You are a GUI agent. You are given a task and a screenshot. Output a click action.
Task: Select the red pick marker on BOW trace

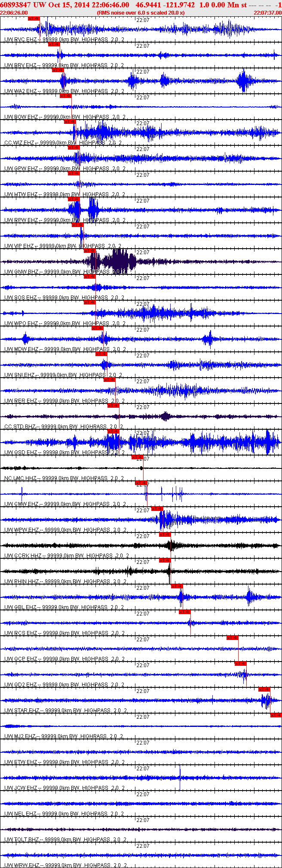(65, 96)
